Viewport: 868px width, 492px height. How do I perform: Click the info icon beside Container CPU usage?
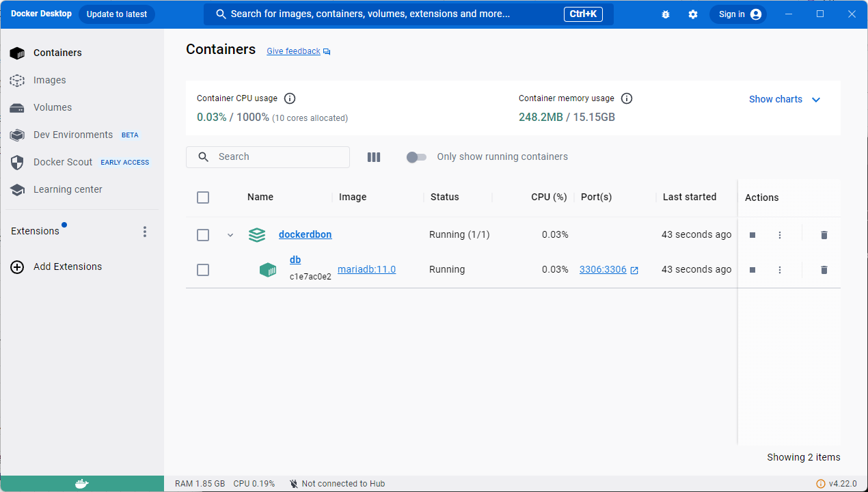coord(290,98)
